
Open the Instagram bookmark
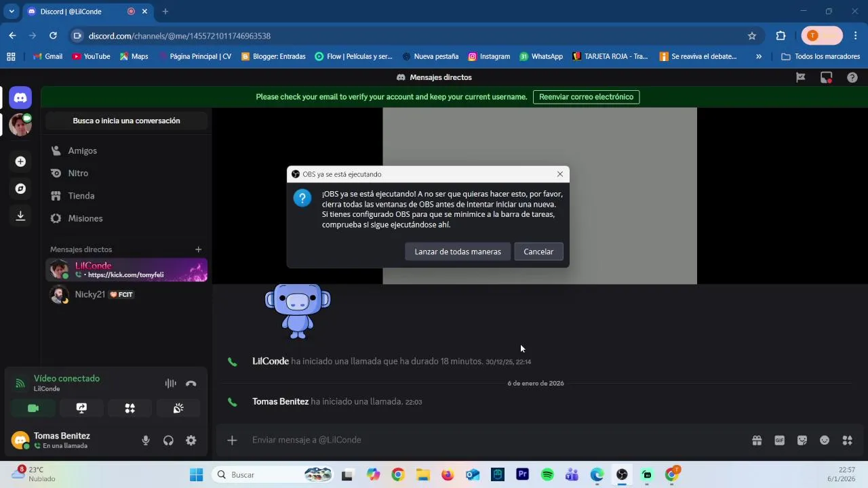click(489, 56)
